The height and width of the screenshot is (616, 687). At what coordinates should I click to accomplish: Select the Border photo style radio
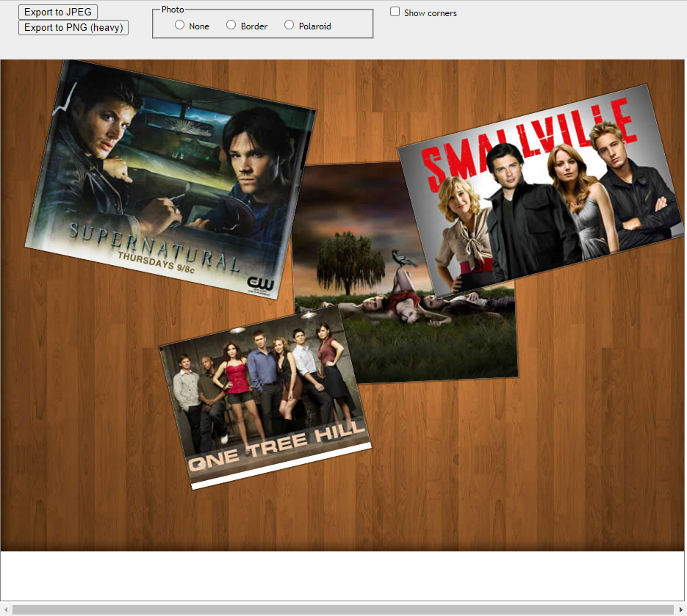pyautogui.click(x=231, y=24)
